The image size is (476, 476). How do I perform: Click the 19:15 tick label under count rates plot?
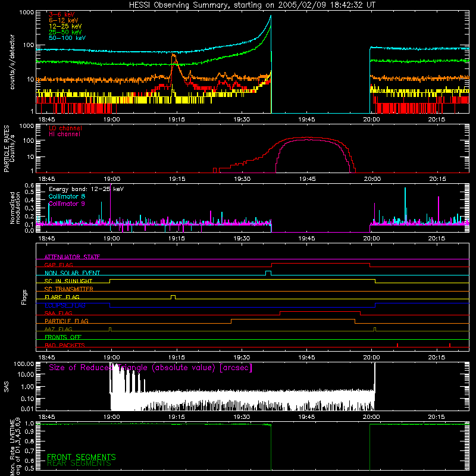coord(176,120)
